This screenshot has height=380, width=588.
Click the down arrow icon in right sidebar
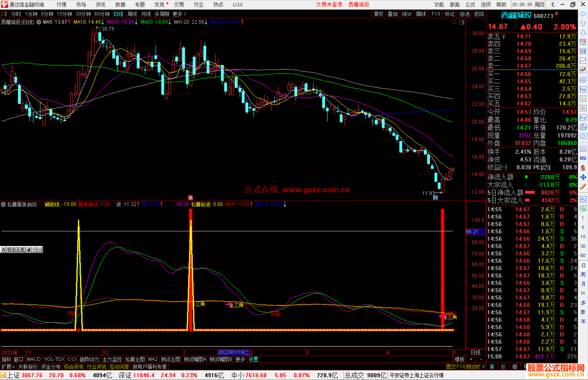click(583, 33)
